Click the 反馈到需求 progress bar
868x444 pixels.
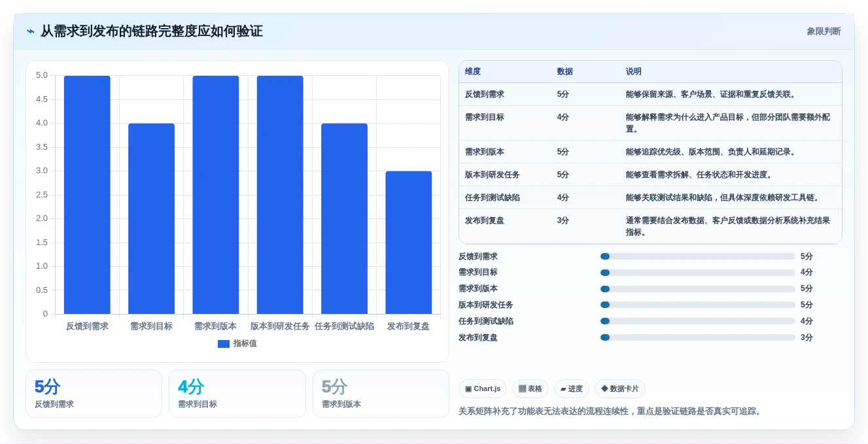(698, 256)
